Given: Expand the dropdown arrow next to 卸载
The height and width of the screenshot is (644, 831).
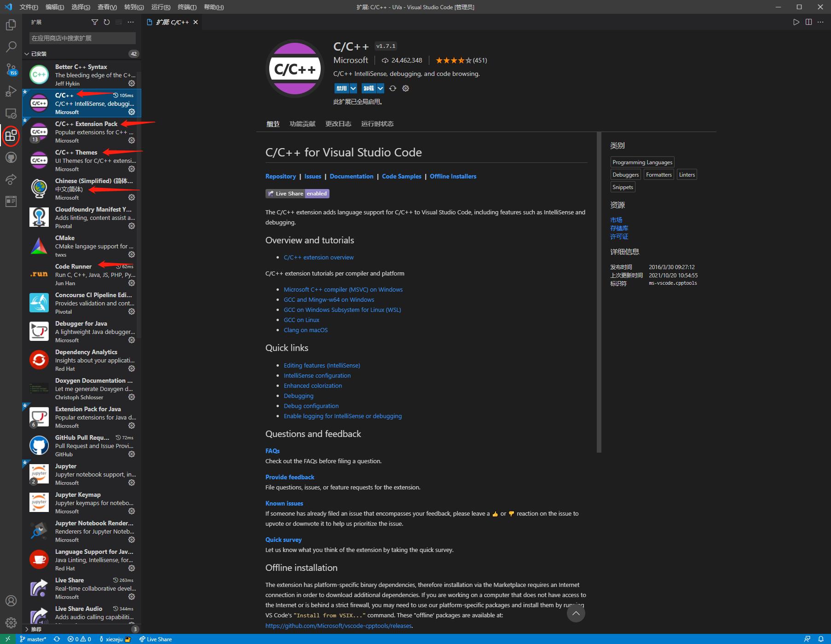Looking at the screenshot, I should pyautogui.click(x=380, y=88).
